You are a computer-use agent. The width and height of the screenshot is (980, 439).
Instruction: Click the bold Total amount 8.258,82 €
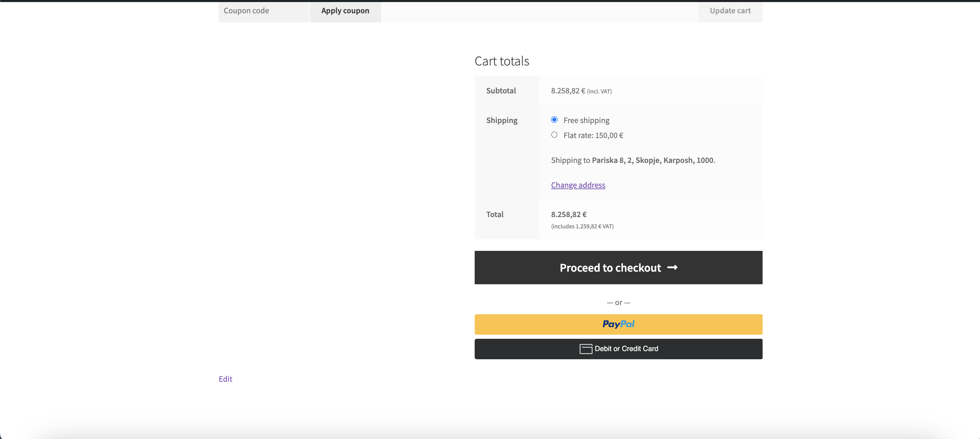(568, 214)
